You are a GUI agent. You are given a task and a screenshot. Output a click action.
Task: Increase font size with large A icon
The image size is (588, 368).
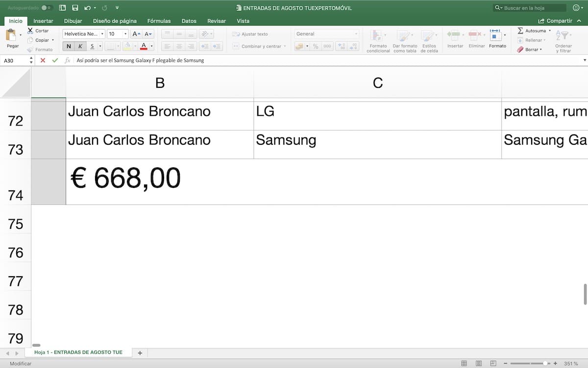(x=136, y=34)
